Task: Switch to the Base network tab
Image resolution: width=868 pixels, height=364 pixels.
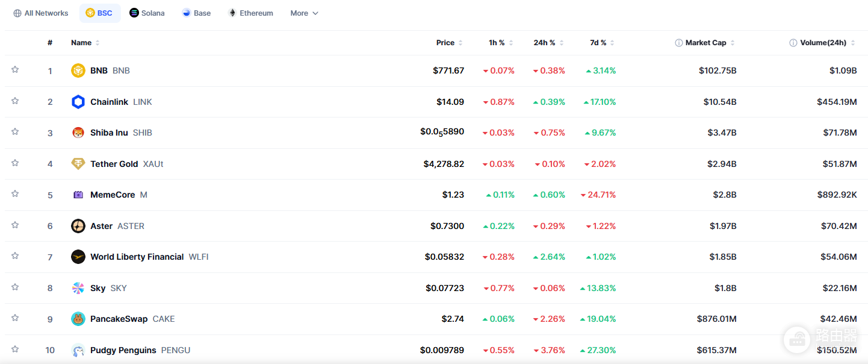Action: coord(196,13)
